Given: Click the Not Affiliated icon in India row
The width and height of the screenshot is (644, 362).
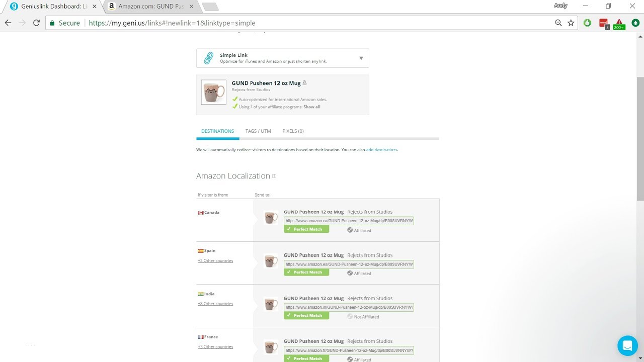Looking at the screenshot, I should coord(350,316).
